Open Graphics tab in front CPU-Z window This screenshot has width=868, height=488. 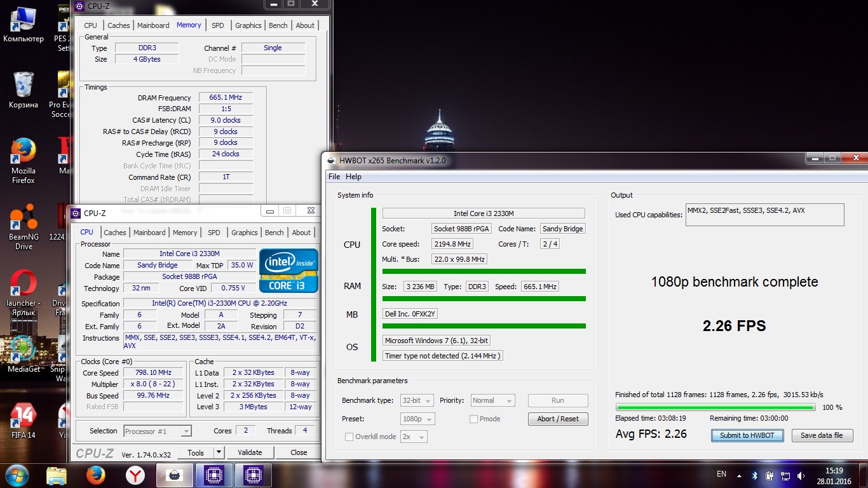pos(245,233)
